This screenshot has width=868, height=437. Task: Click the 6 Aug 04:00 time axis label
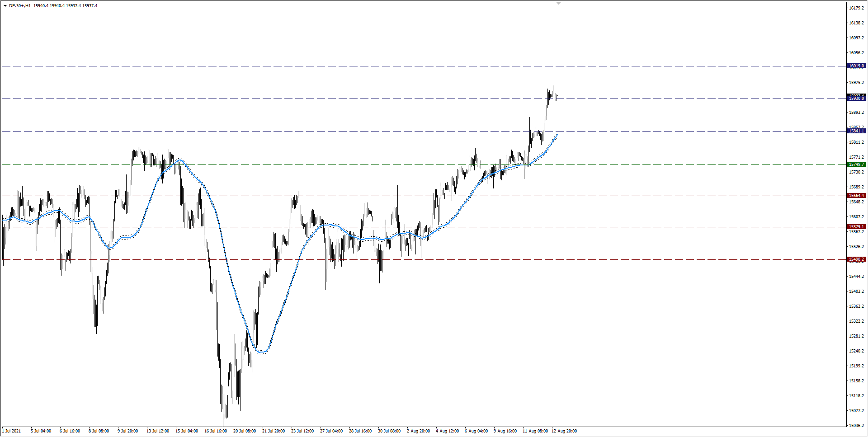476,431
